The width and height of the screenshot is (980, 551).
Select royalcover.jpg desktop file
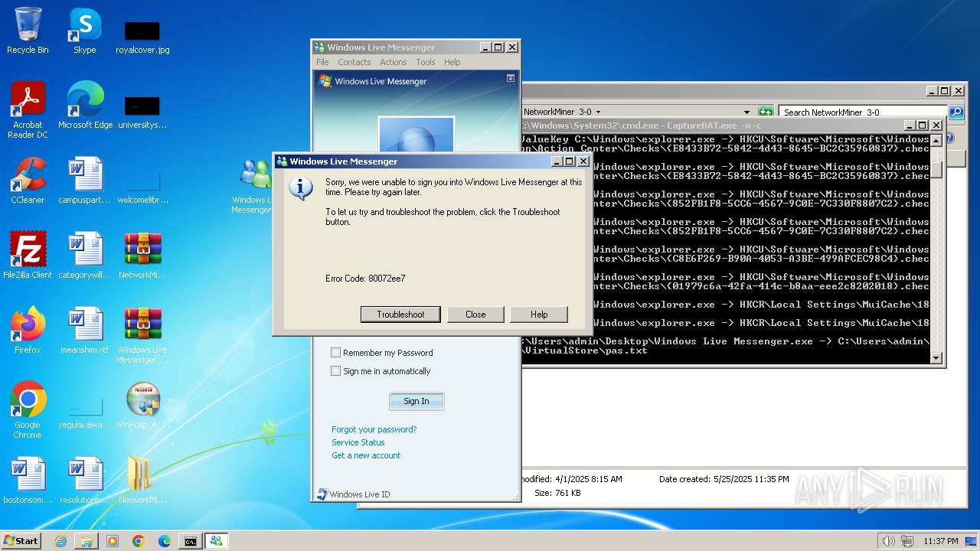tap(142, 37)
